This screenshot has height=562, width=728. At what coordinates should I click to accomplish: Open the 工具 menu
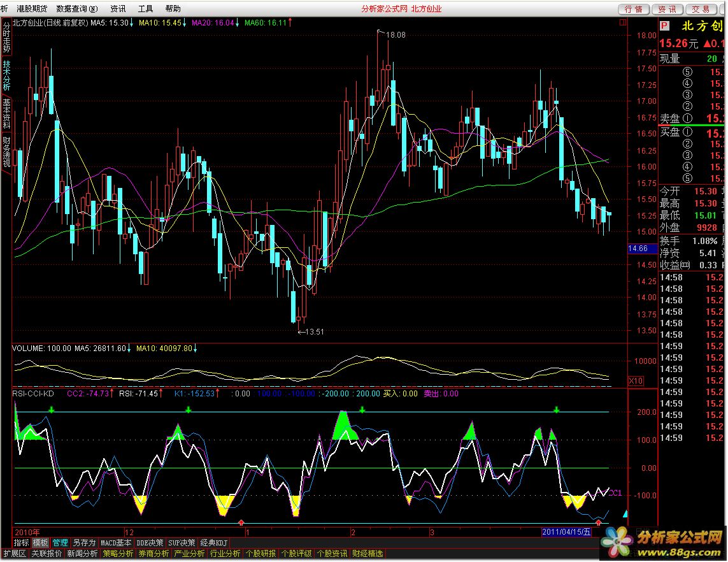(x=145, y=9)
